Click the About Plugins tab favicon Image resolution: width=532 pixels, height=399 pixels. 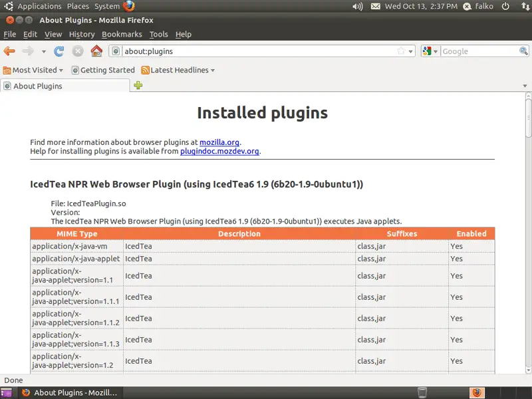click(x=7, y=86)
